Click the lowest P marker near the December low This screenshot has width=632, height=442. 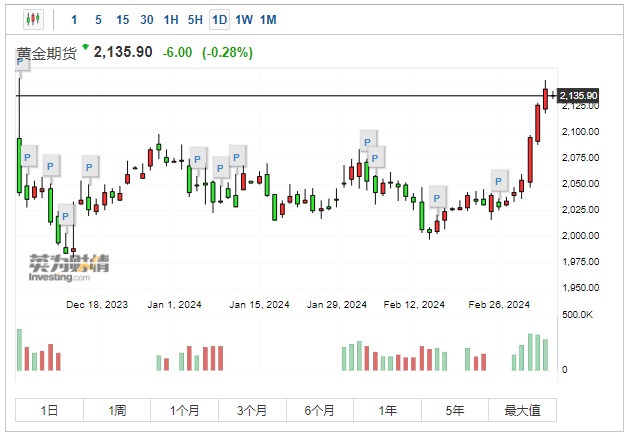coord(65,214)
